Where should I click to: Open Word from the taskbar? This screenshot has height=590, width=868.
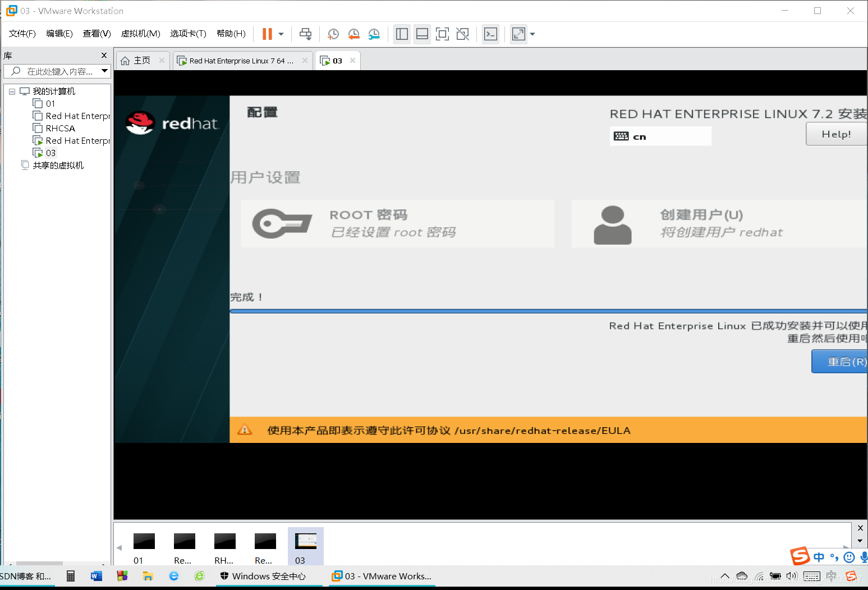click(x=97, y=576)
